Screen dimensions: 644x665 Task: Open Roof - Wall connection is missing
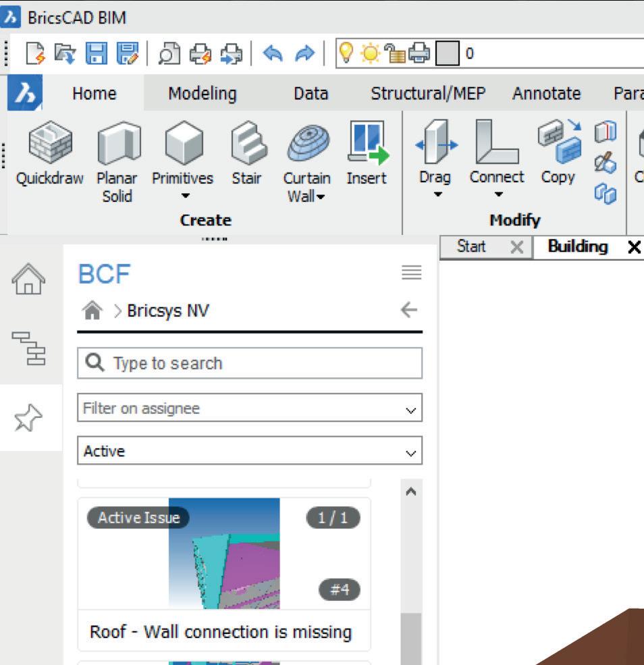point(221,631)
